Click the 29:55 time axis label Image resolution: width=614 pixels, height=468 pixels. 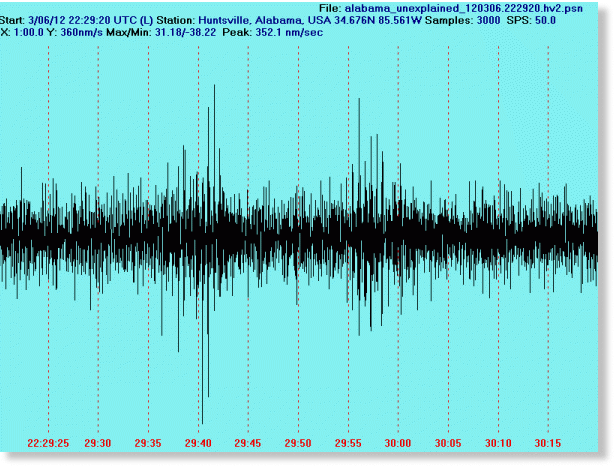[x=348, y=443]
